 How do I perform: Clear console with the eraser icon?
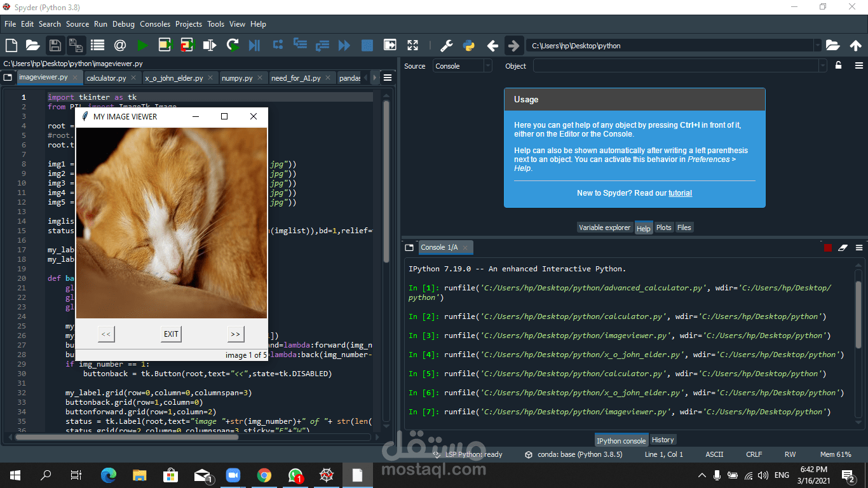(843, 247)
